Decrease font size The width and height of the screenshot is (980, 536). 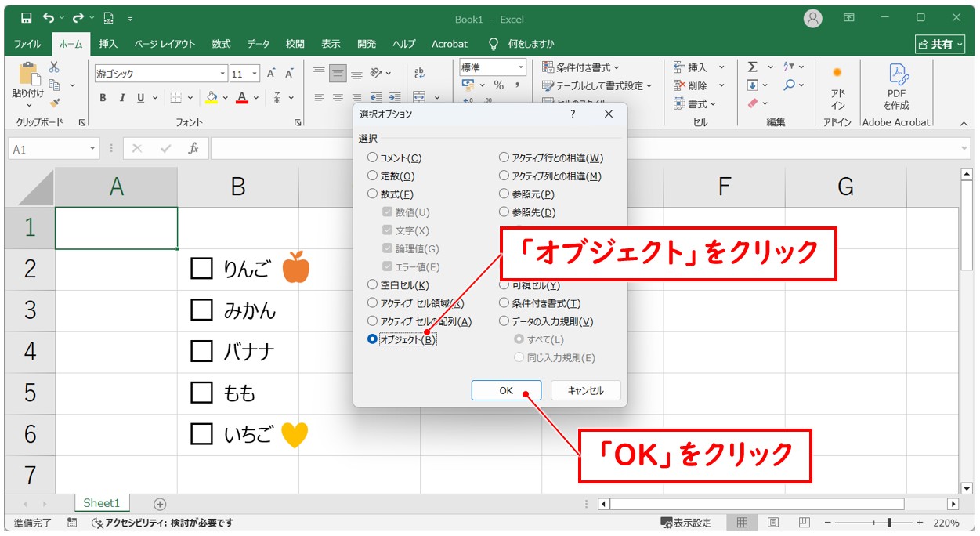(289, 74)
